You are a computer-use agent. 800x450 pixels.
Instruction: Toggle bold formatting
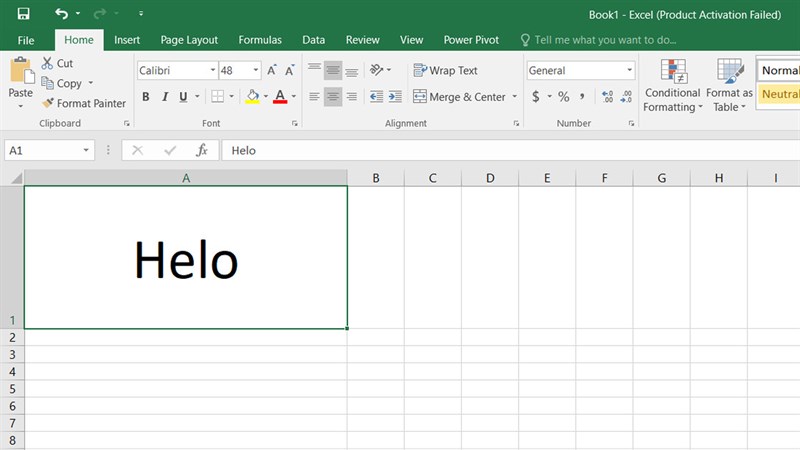coord(146,96)
